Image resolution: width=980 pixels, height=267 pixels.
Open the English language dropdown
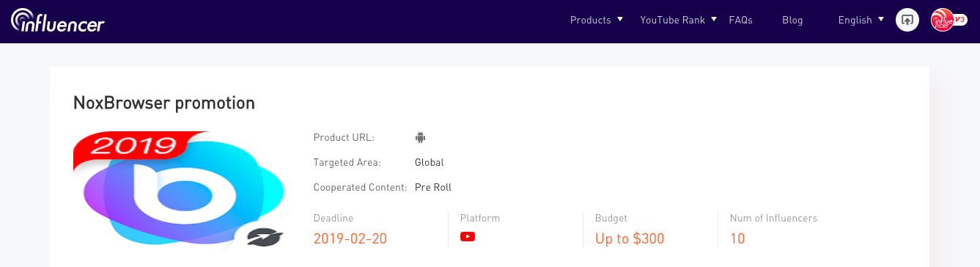pos(861,20)
